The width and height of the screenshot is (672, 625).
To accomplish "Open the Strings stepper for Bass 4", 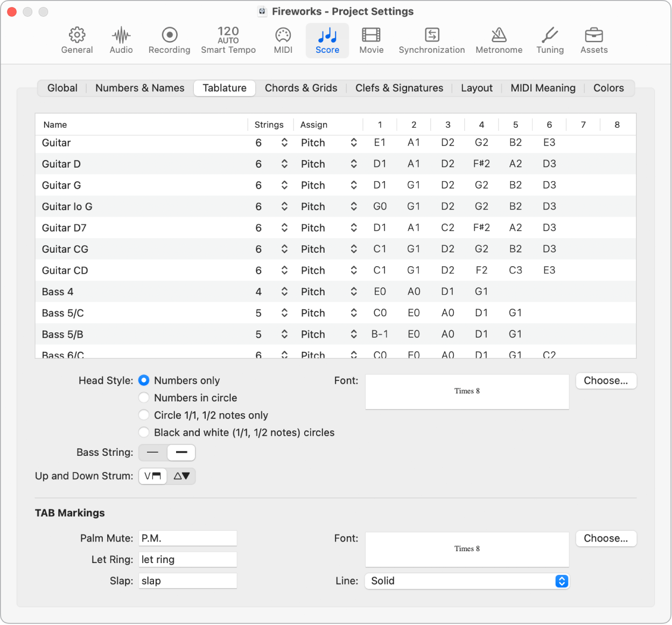I will tap(284, 291).
